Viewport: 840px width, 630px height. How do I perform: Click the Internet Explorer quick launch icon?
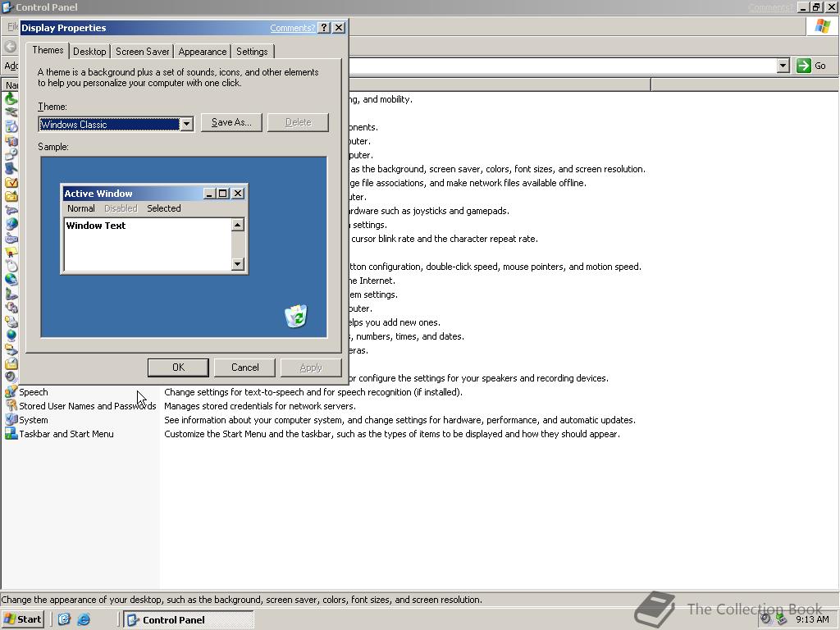click(x=84, y=619)
